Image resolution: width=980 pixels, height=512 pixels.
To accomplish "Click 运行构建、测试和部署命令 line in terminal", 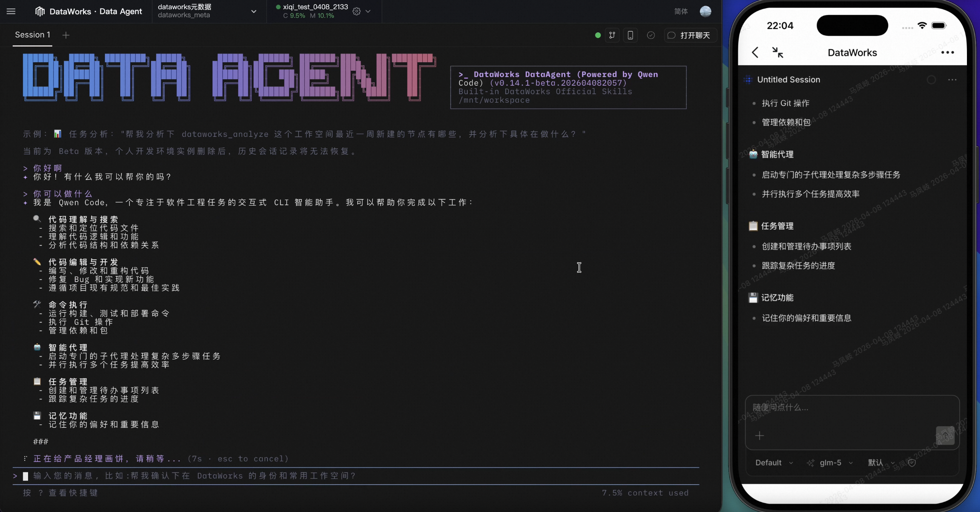I will (109, 313).
